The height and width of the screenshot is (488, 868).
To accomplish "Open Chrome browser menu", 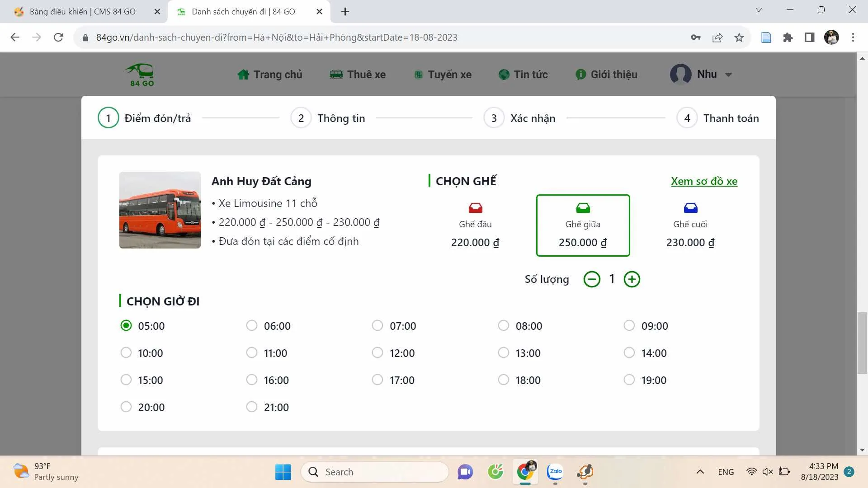I will click(853, 37).
